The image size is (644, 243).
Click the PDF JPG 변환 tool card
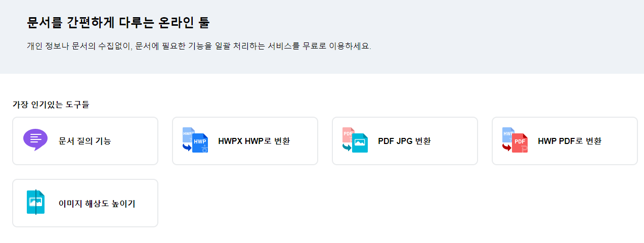[x=405, y=141]
